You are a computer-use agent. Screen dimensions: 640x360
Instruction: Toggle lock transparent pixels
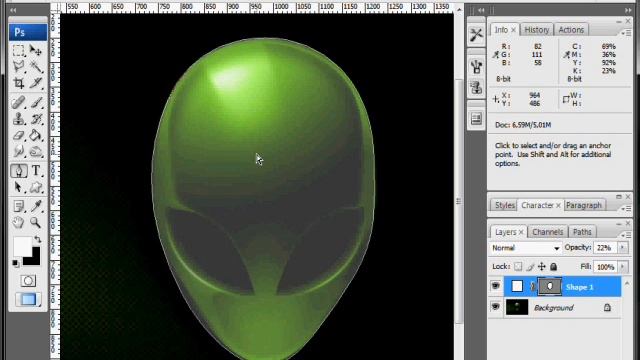point(518,267)
